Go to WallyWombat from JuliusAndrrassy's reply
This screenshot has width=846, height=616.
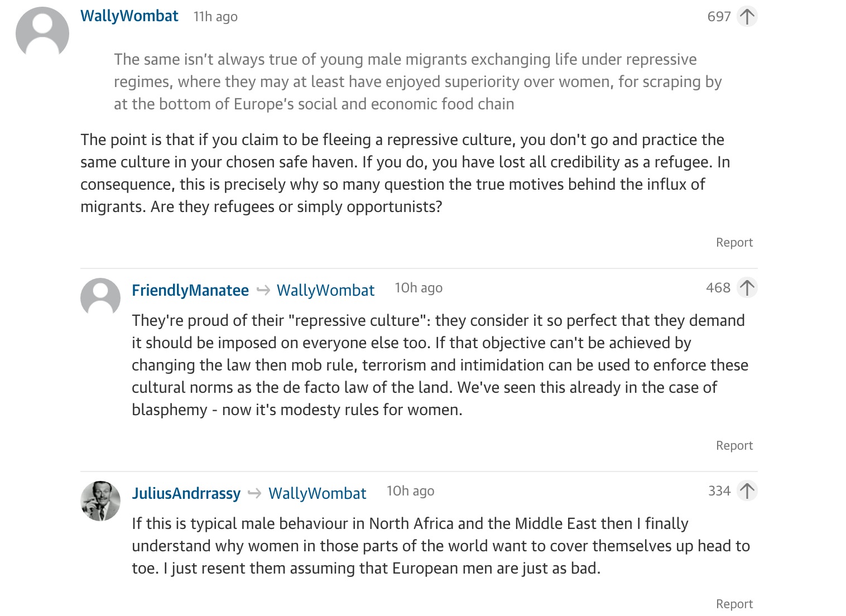pos(318,493)
